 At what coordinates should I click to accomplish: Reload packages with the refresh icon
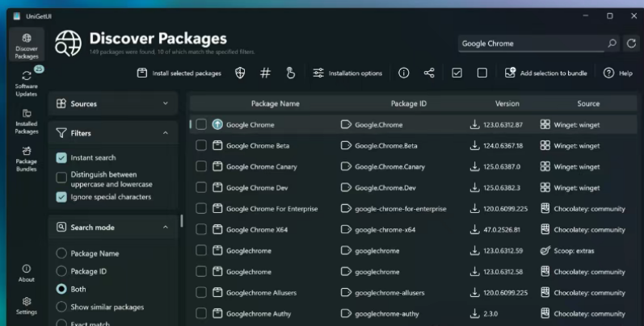(631, 43)
